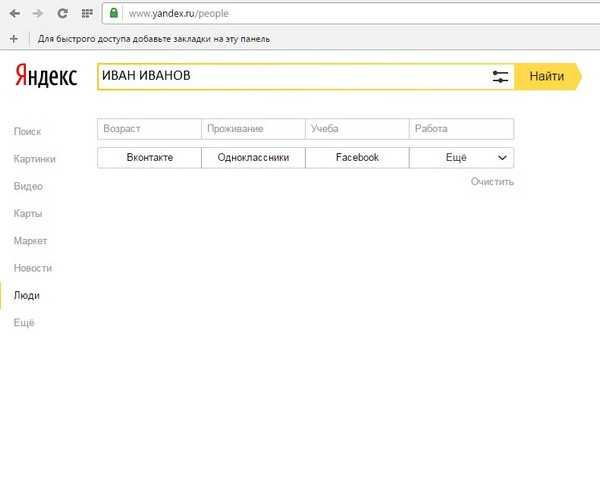
Task: Reload the page with the refresh icon
Action: pyautogui.click(x=63, y=14)
